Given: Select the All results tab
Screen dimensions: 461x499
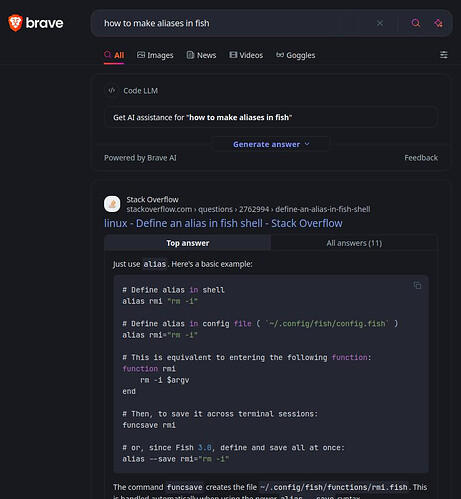Looking at the screenshot, I should (114, 55).
